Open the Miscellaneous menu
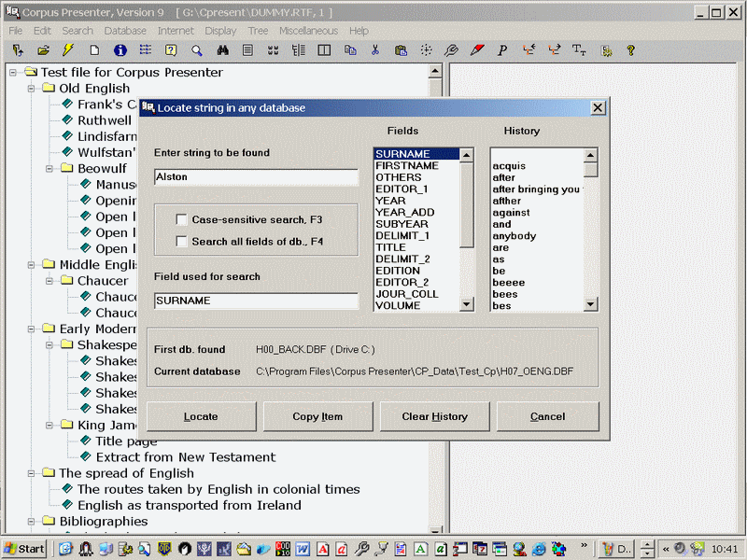The height and width of the screenshot is (560, 747). 308,31
